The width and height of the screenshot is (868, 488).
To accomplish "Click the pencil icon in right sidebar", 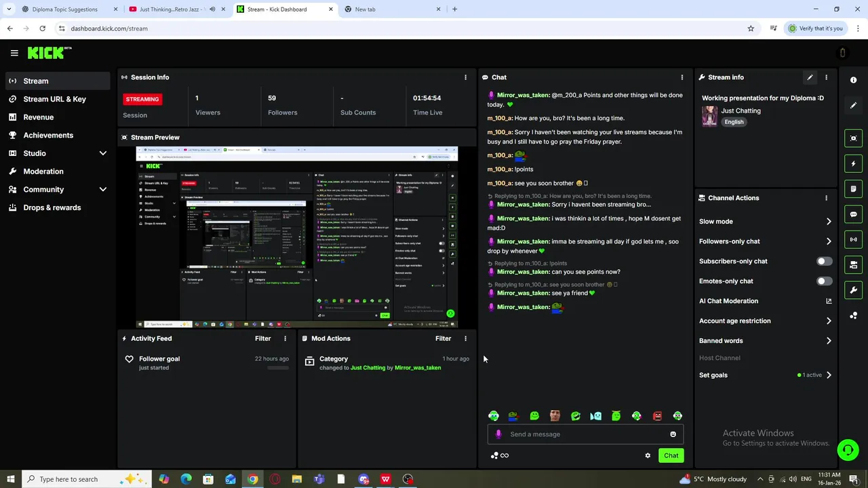I will (853, 105).
